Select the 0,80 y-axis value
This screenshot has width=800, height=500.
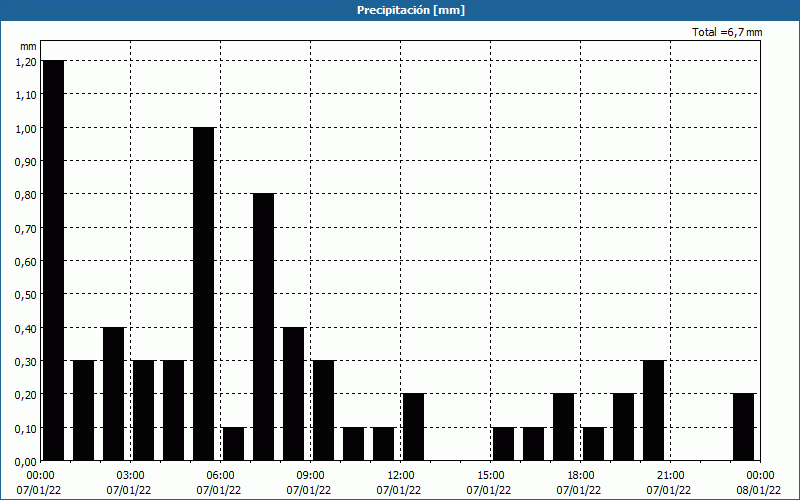click(x=26, y=194)
